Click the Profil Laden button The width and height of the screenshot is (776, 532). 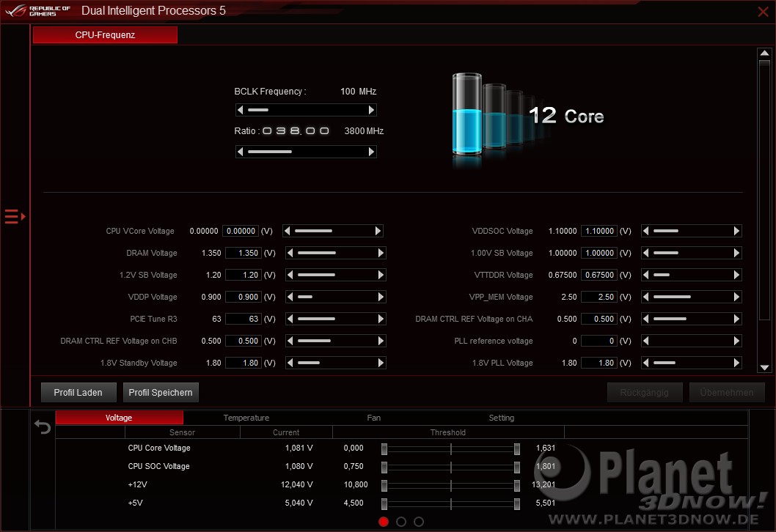tap(78, 393)
